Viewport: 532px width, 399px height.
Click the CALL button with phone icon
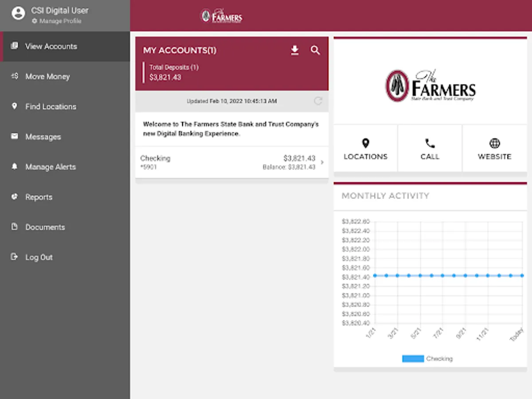(430, 149)
